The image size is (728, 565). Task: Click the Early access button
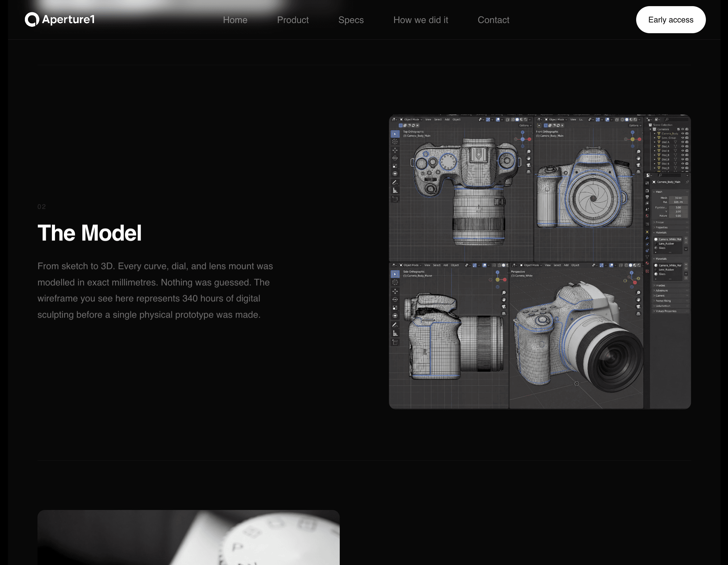pos(670,20)
